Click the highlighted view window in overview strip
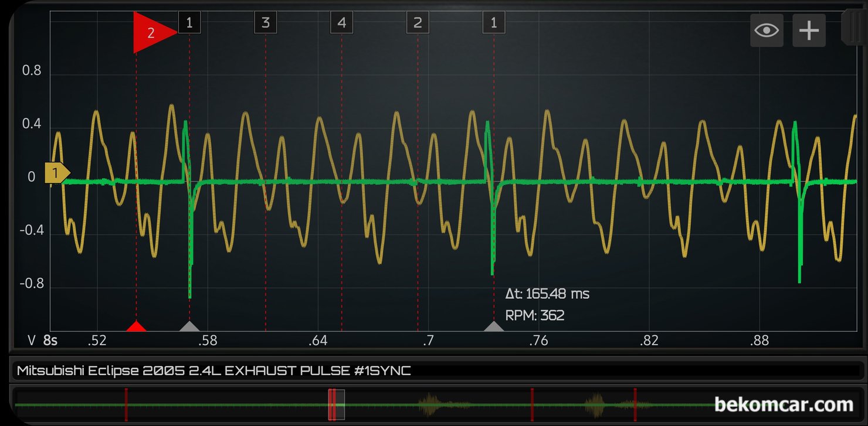The height and width of the screenshot is (426, 868). click(336, 404)
